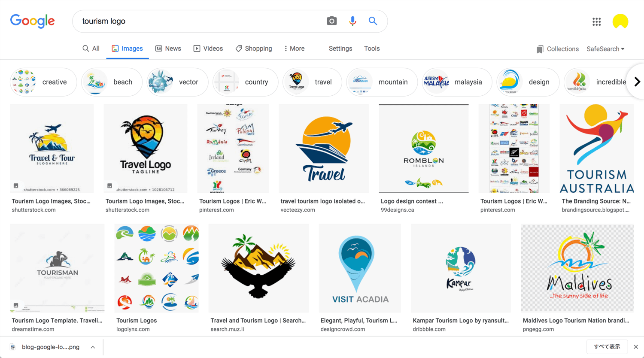Open title 'Kampar Tourism Logo by ryansult...'
The image size is (644, 358).
click(x=461, y=320)
